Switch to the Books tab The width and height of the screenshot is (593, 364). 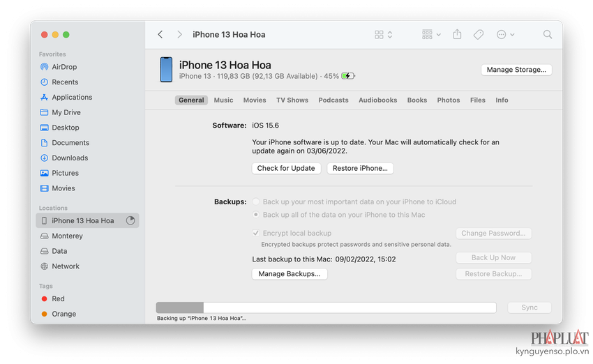coord(417,100)
